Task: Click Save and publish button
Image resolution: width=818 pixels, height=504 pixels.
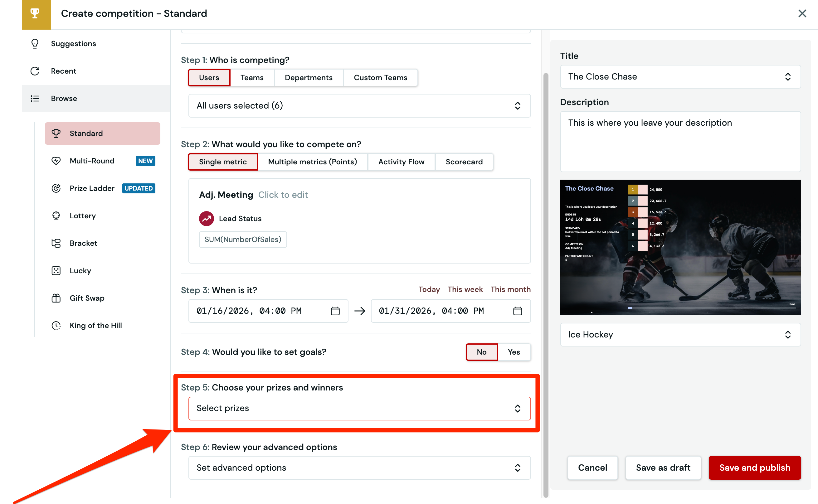Action: click(x=754, y=468)
